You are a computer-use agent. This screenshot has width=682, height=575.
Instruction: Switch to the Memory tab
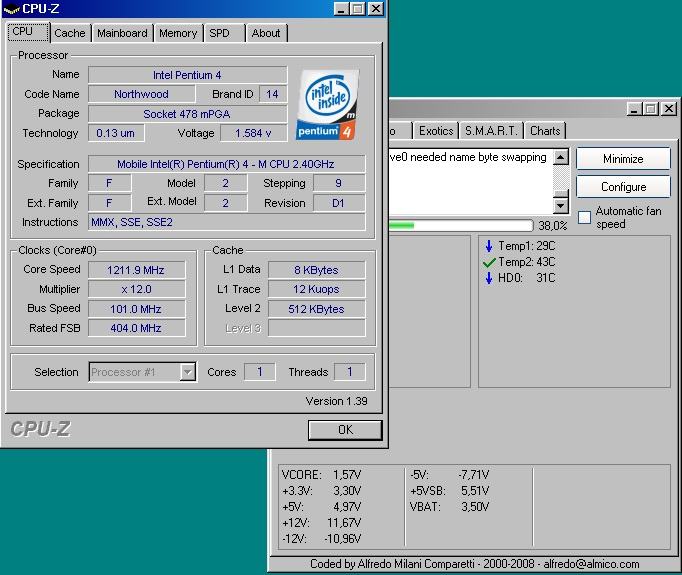(x=178, y=33)
